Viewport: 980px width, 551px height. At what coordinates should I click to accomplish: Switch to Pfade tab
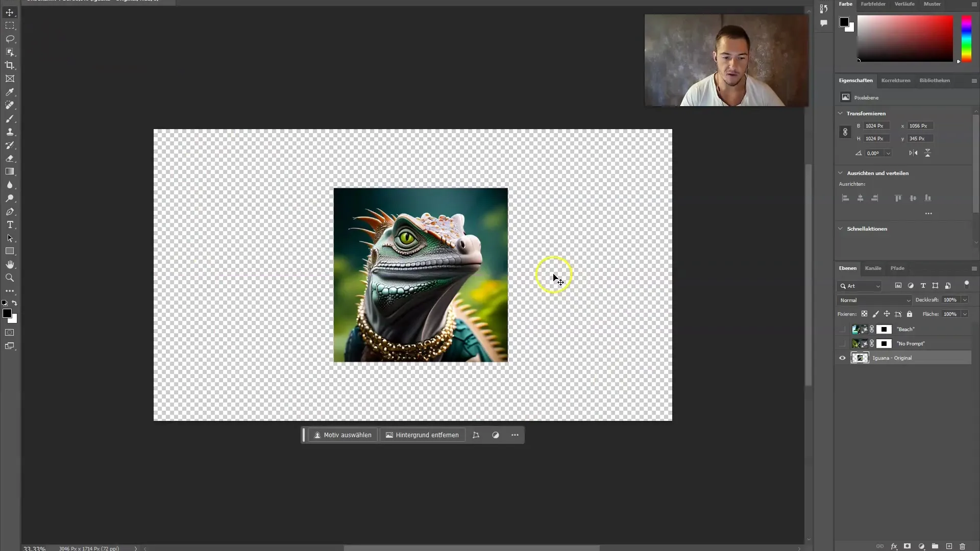(x=897, y=268)
